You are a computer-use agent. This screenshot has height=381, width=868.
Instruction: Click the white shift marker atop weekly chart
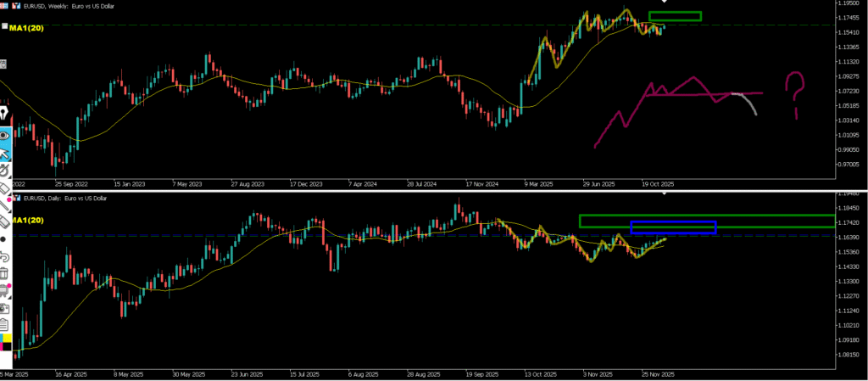[664, 2]
